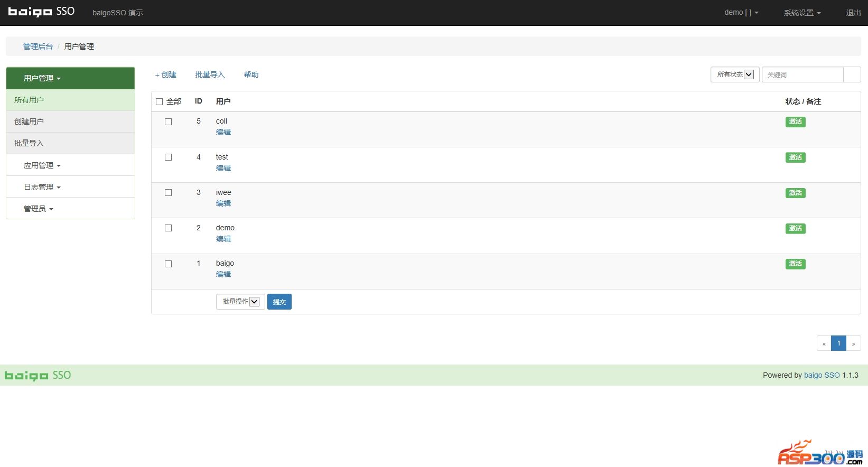Check the box for user demo
This screenshot has width=868, height=467.
(168, 228)
